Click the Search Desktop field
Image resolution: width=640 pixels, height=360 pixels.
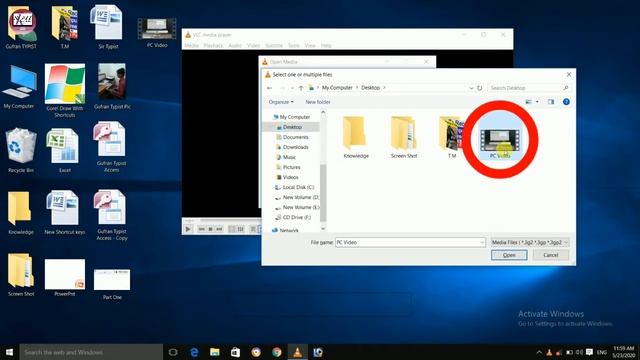click(529, 88)
